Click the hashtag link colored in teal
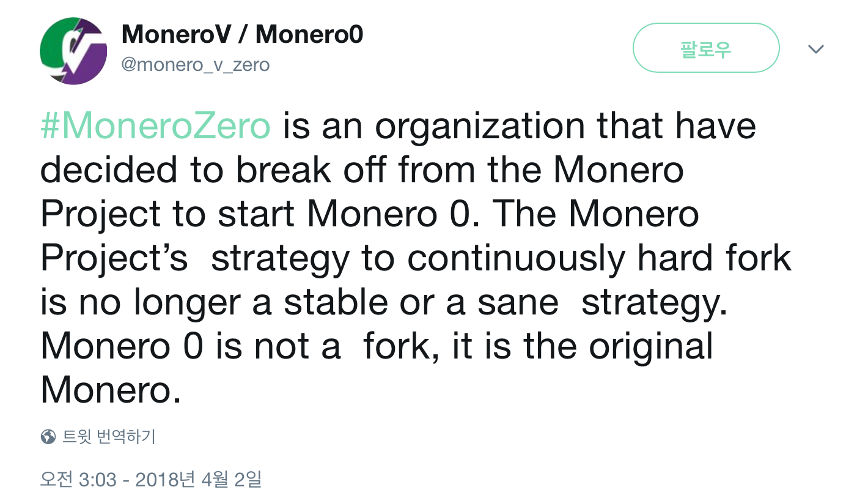Screen dimensions: 868x498 pyautogui.click(x=154, y=126)
